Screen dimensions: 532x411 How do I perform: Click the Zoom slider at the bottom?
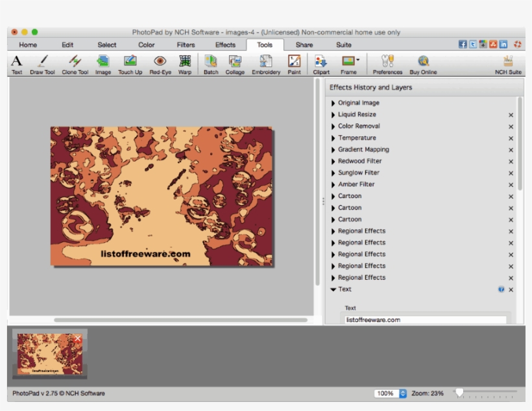pos(459,392)
